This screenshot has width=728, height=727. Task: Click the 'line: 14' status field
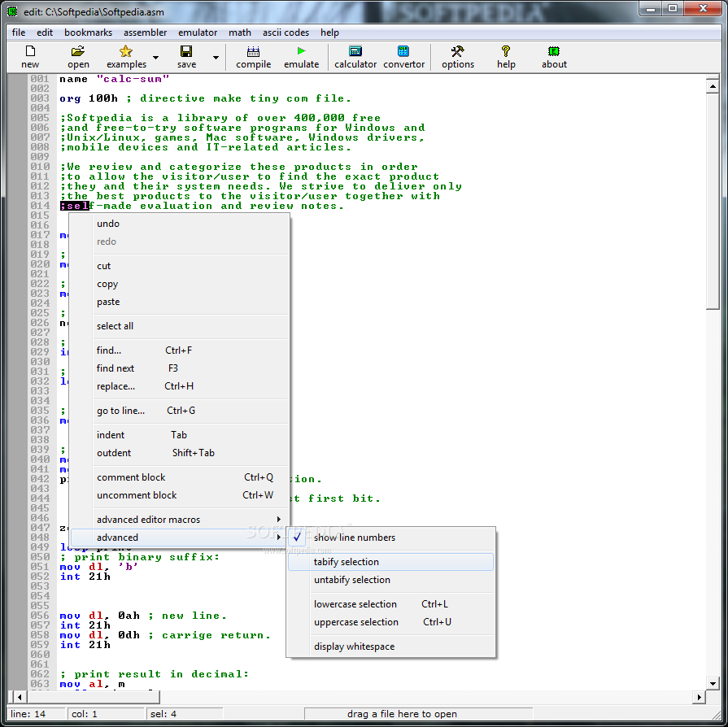click(37, 714)
